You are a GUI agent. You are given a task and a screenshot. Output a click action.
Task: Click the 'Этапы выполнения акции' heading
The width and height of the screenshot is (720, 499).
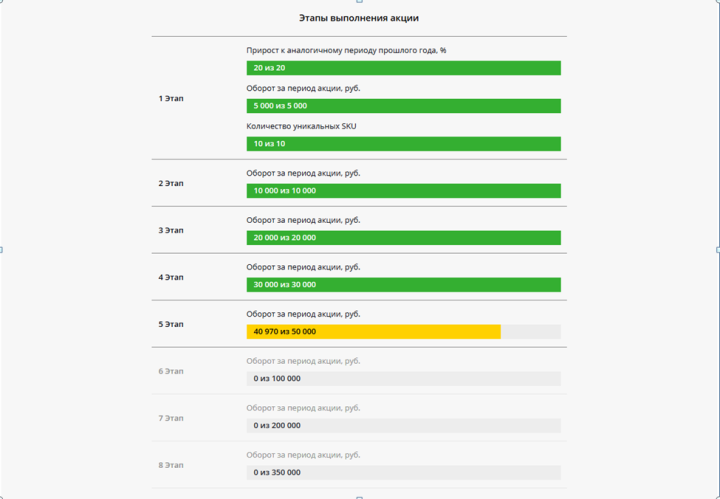pos(359,18)
